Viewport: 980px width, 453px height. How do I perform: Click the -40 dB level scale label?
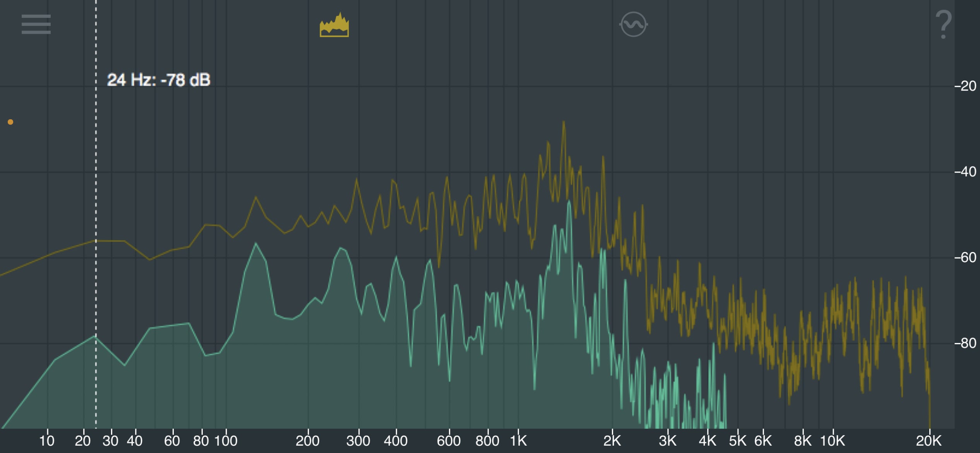(x=965, y=172)
